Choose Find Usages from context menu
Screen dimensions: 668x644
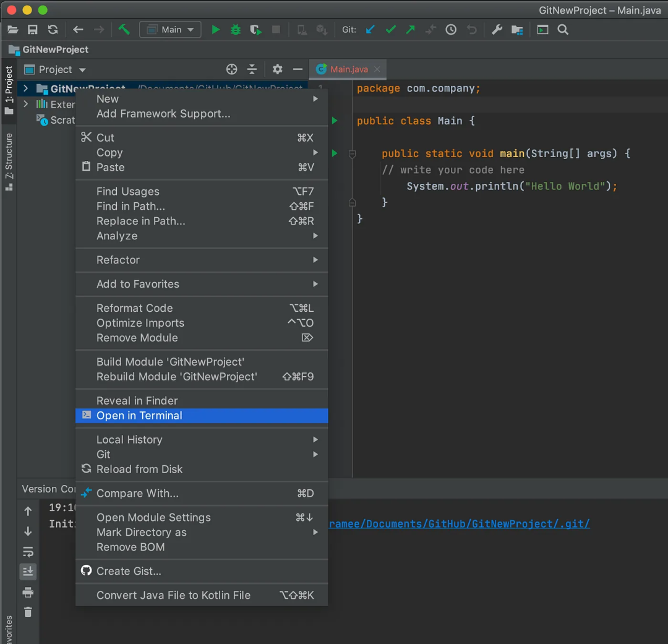pos(202,191)
